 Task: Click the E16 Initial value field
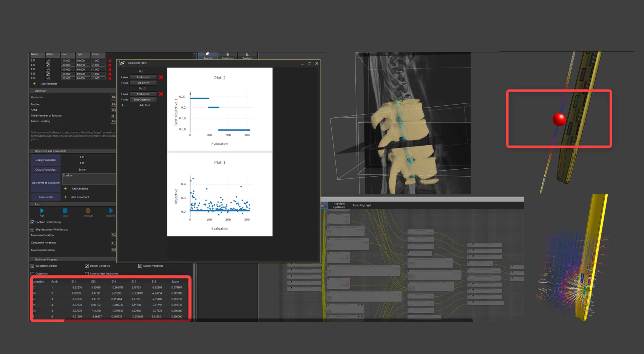[x=97, y=78]
